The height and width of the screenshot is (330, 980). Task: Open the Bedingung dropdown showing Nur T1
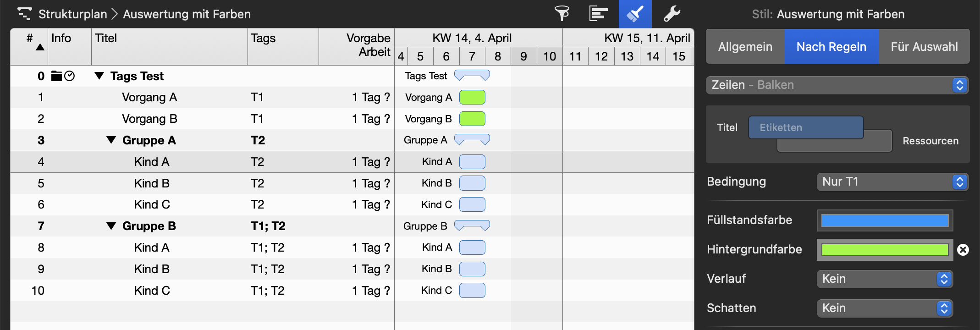[892, 182]
